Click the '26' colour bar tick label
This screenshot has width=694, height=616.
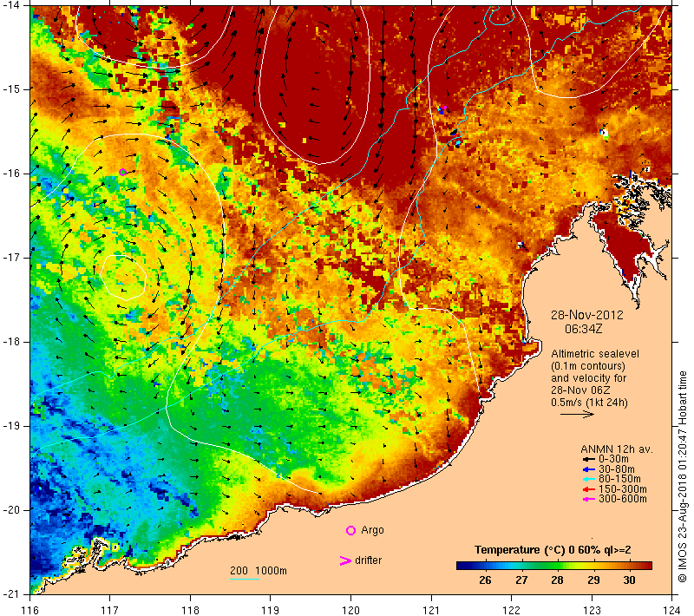[x=485, y=580]
